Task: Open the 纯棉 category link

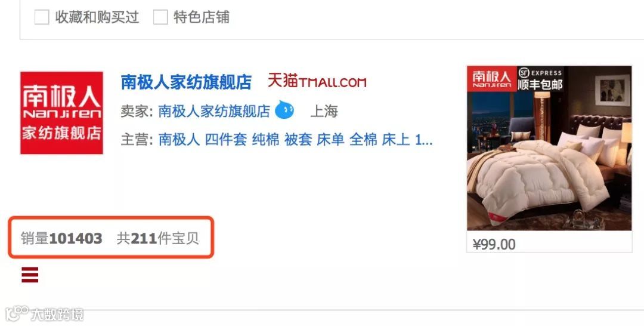Action: 265,140
